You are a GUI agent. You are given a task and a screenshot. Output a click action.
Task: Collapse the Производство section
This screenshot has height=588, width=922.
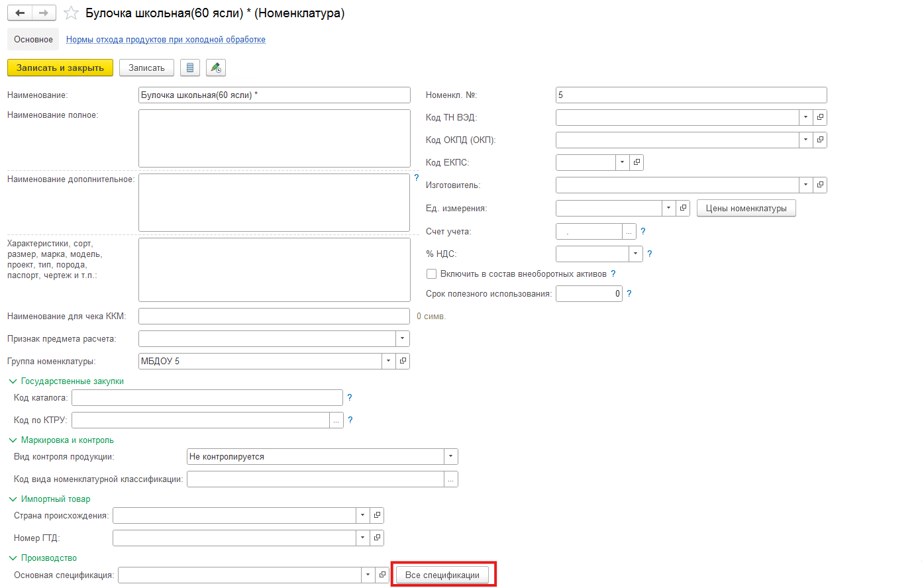(13, 558)
